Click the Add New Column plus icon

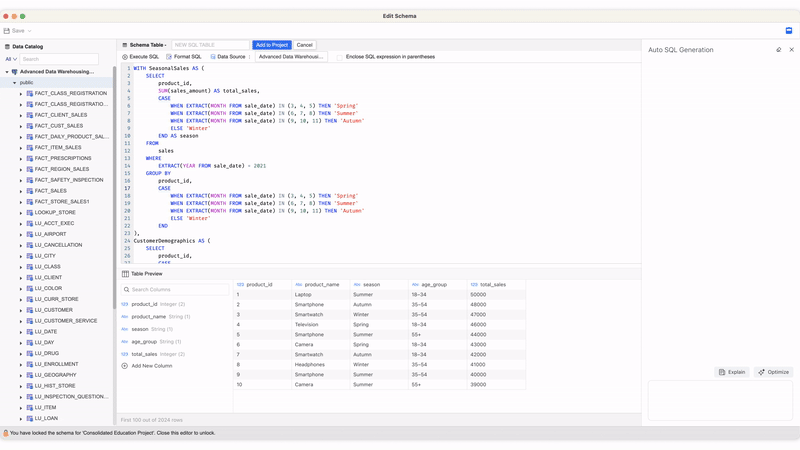[125, 366]
